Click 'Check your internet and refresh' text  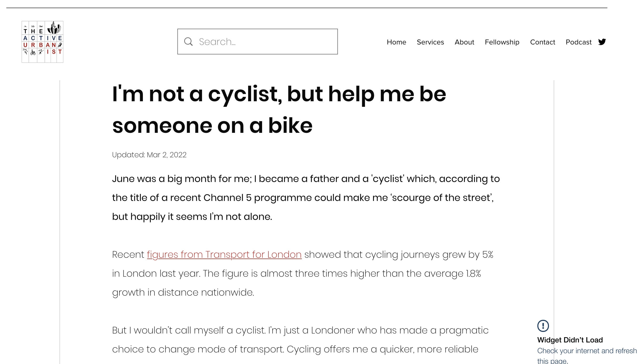pyautogui.click(x=587, y=351)
